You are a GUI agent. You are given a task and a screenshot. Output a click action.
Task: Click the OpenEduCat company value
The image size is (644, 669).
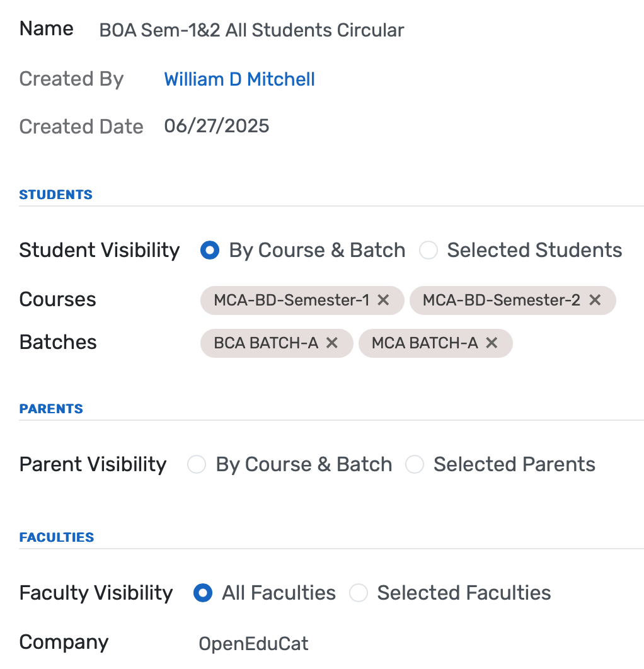point(253,643)
